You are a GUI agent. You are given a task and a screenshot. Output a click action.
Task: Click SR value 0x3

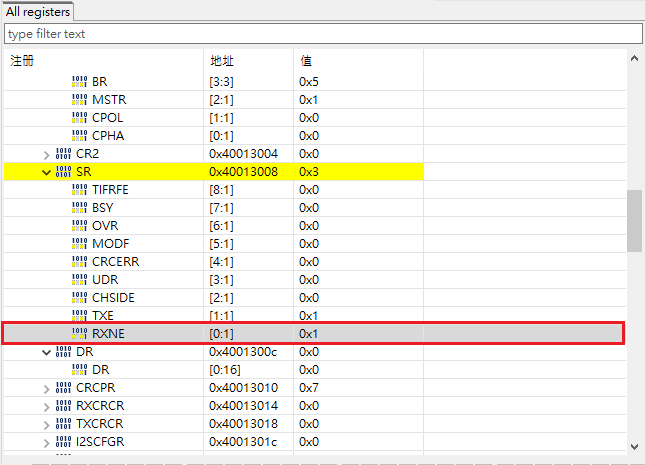coord(309,172)
